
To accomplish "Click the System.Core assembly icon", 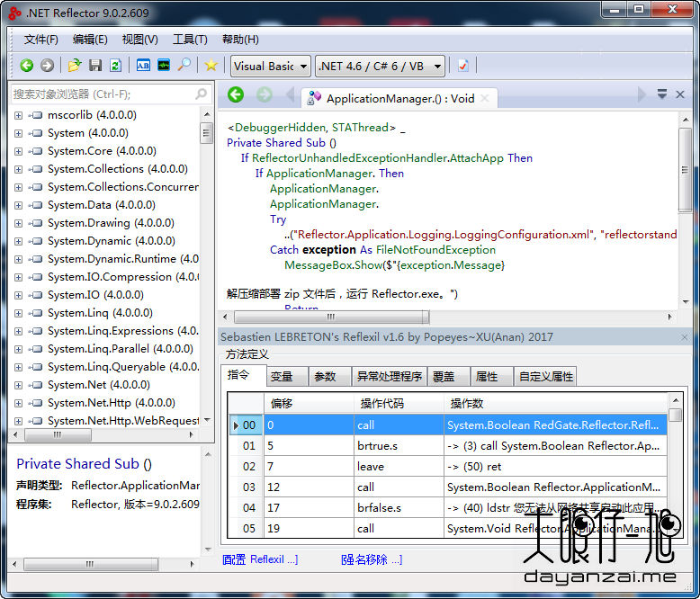I will pos(36,151).
